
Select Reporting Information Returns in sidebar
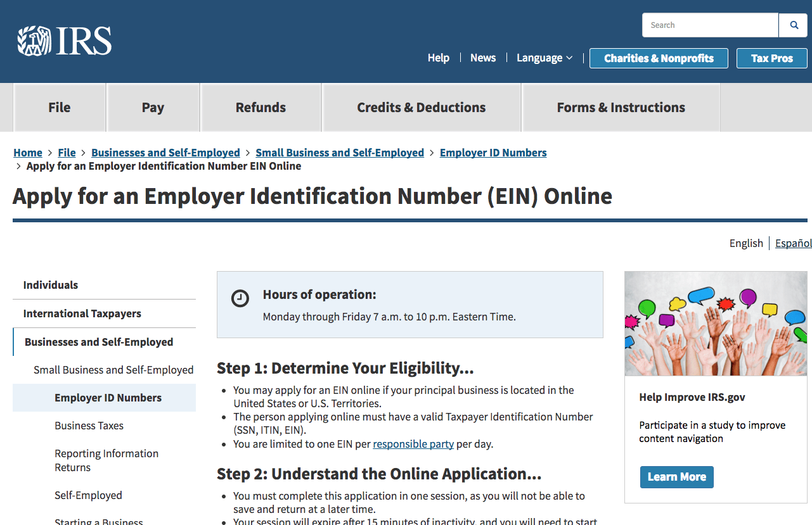[x=106, y=460]
